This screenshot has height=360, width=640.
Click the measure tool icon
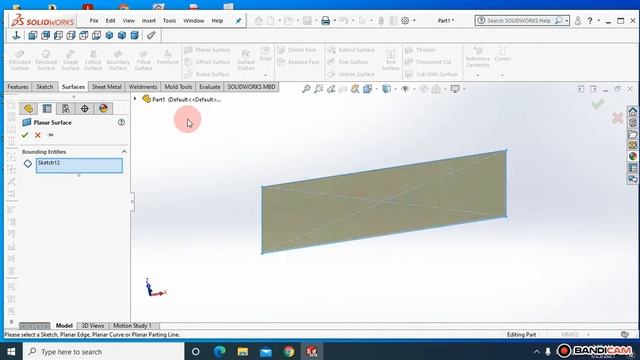click(x=151, y=36)
